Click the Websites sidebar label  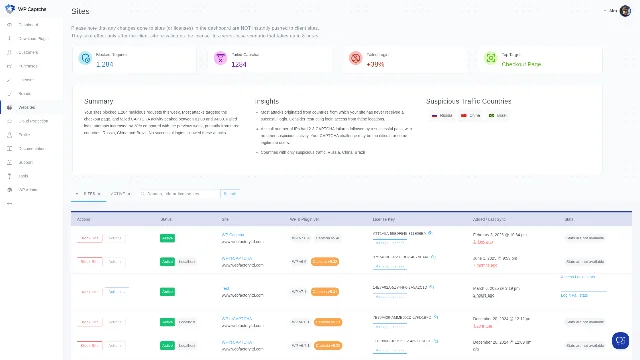pyautogui.click(x=27, y=107)
